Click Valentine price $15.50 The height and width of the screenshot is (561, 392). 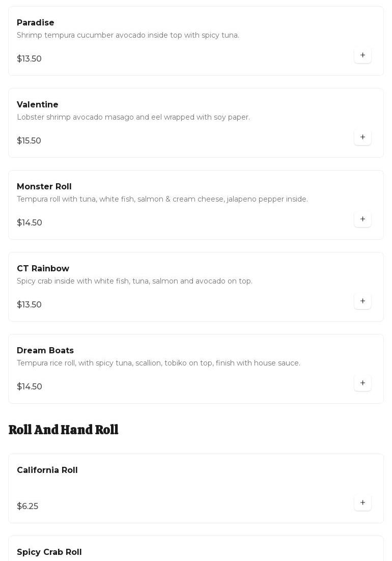(29, 141)
